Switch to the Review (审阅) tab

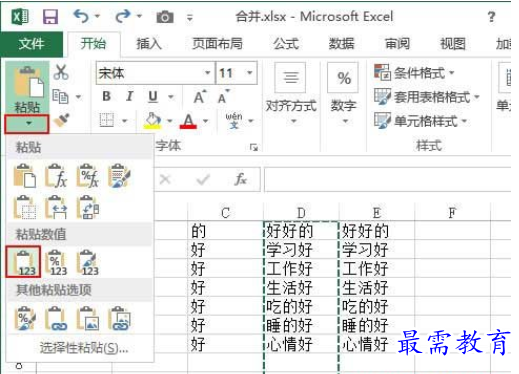(x=397, y=44)
